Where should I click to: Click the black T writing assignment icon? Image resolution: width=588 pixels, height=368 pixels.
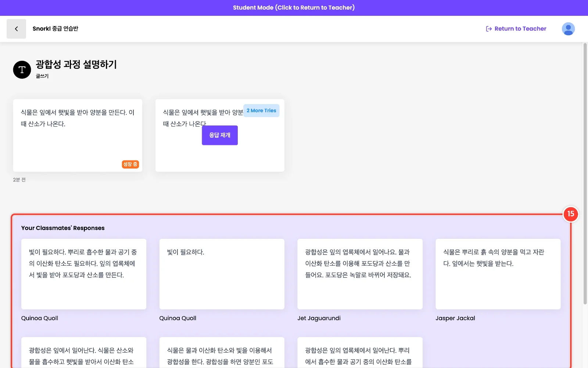[x=22, y=70]
